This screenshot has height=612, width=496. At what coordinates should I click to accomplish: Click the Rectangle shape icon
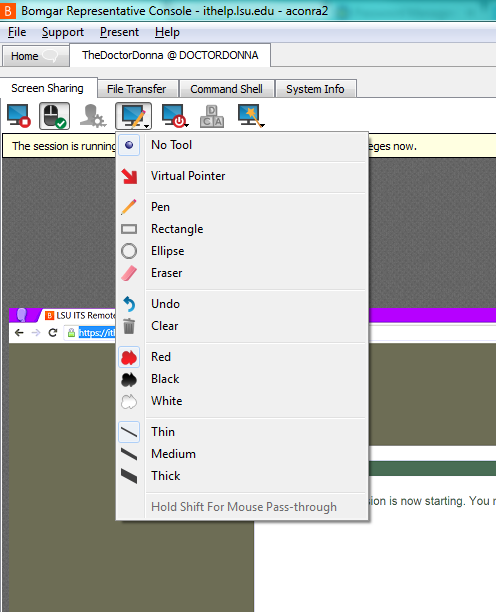pos(129,229)
